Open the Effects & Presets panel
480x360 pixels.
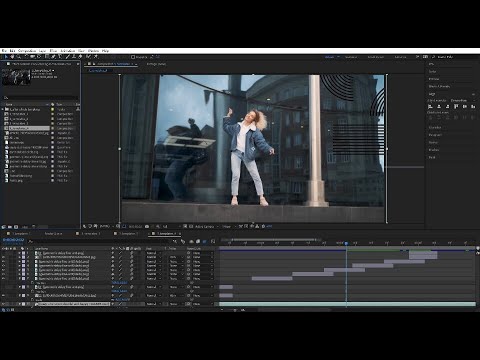439,86
